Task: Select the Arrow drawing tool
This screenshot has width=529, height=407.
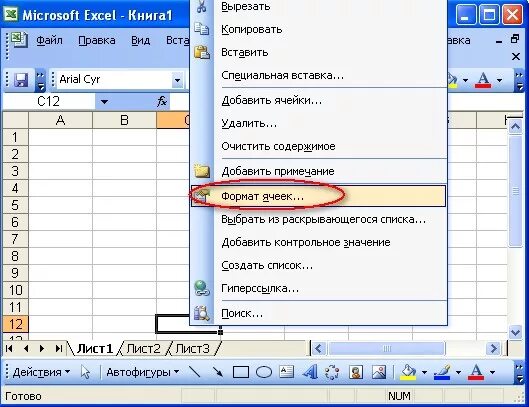Action: (x=218, y=372)
